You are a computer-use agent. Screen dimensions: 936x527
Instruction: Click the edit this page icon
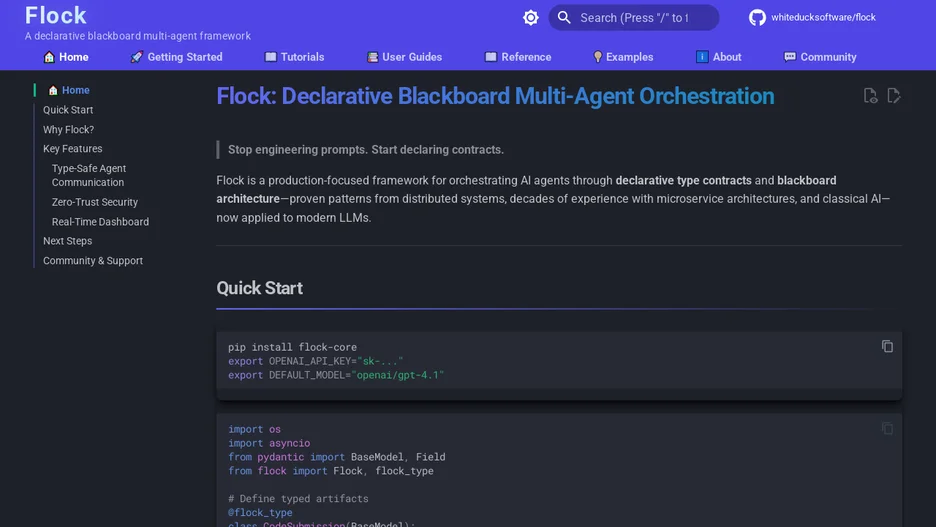pos(894,95)
